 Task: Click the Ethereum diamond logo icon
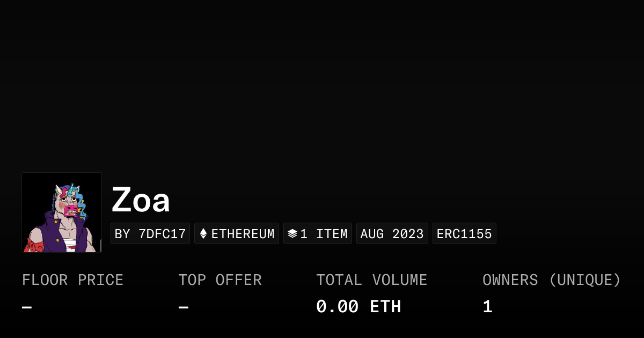[x=203, y=234]
